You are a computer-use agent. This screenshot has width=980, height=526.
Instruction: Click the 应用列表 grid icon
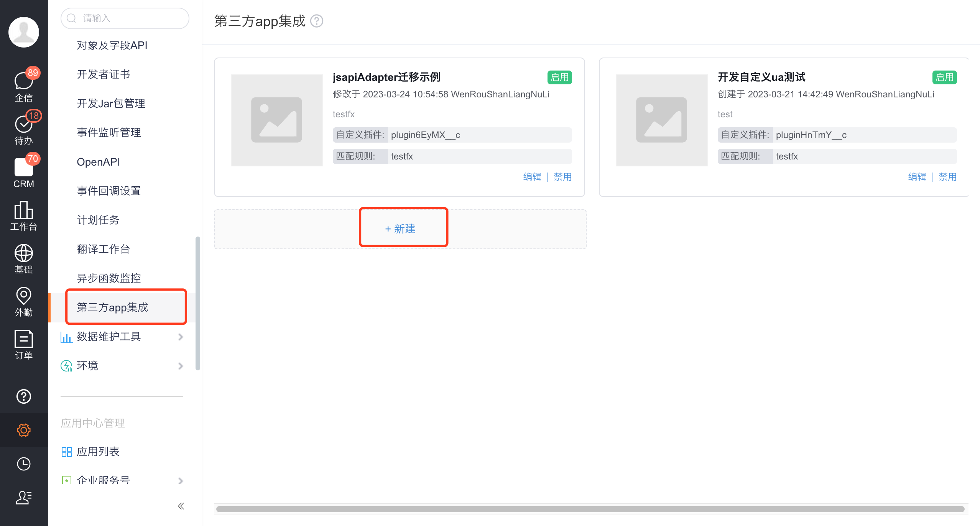(66, 452)
